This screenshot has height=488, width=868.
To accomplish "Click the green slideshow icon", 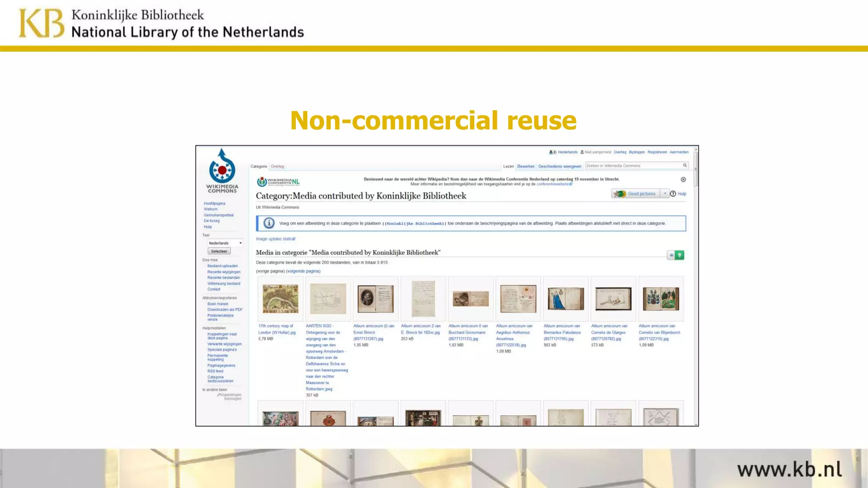I will click(679, 255).
